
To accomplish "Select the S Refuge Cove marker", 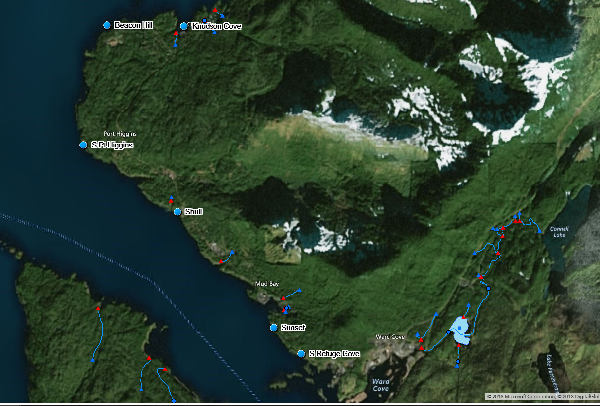I will [301, 353].
